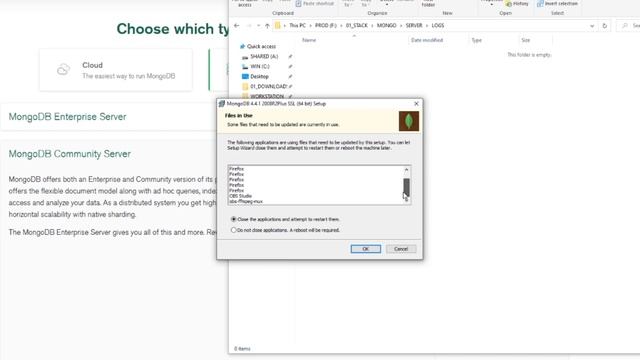Click Invert selection in the ribbon
The height and width of the screenshot is (360, 640).
pos(558,4)
